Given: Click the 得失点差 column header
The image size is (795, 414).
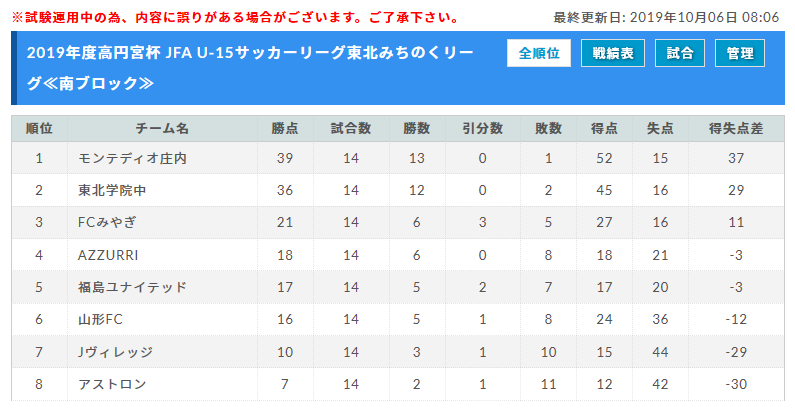Looking at the screenshot, I should (x=736, y=129).
